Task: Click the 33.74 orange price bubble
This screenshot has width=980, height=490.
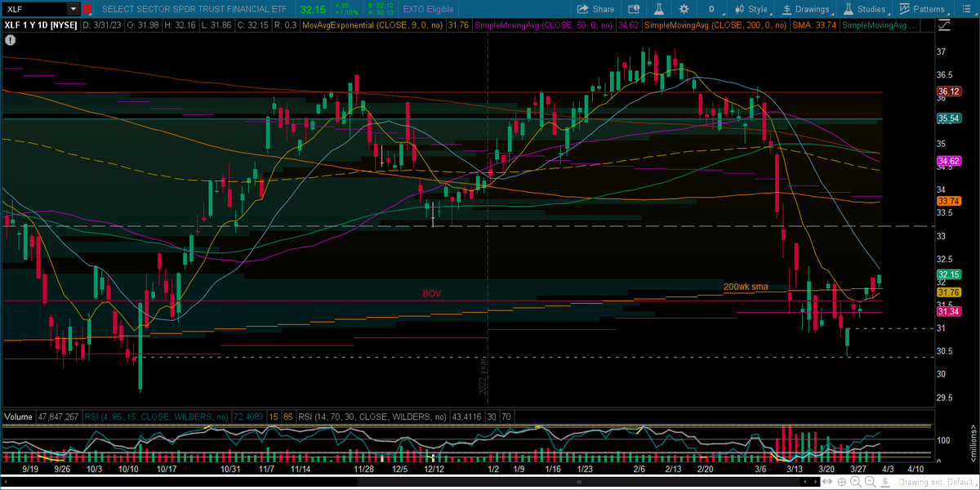Action: pos(948,201)
